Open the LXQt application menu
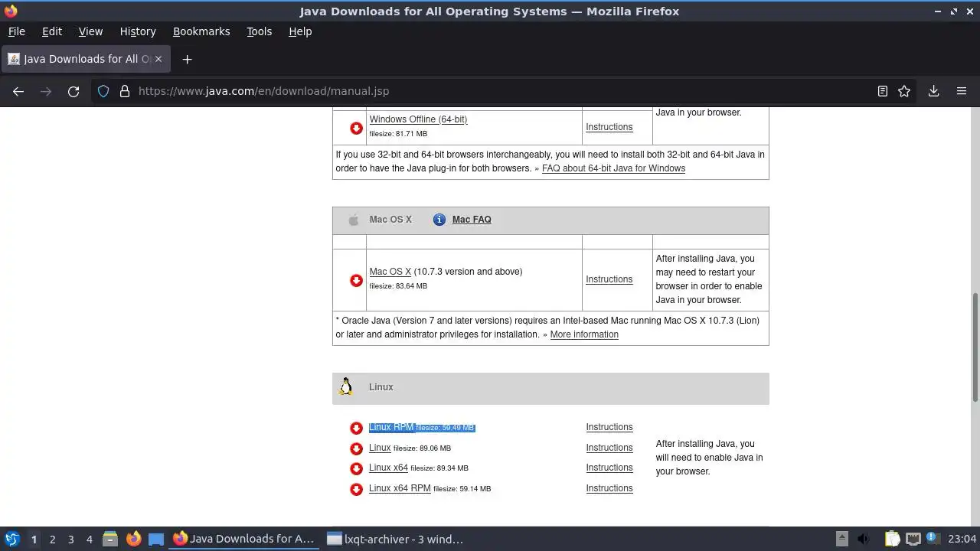 click(x=11, y=539)
